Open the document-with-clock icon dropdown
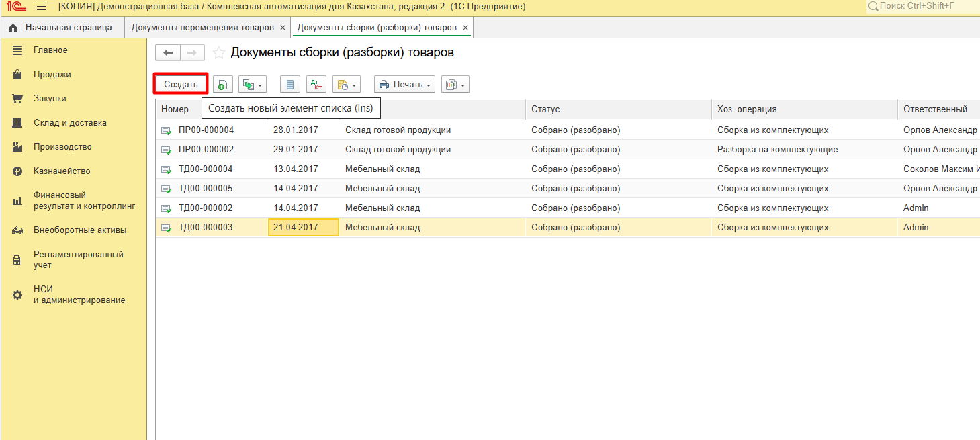Image resolution: width=980 pixels, height=440 pixels. point(347,85)
